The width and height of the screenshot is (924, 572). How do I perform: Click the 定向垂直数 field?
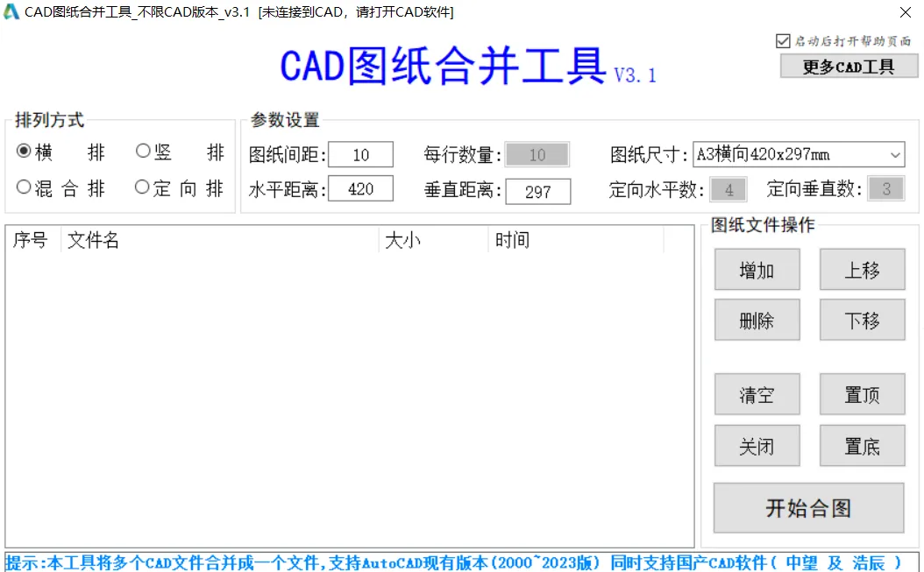click(x=886, y=188)
